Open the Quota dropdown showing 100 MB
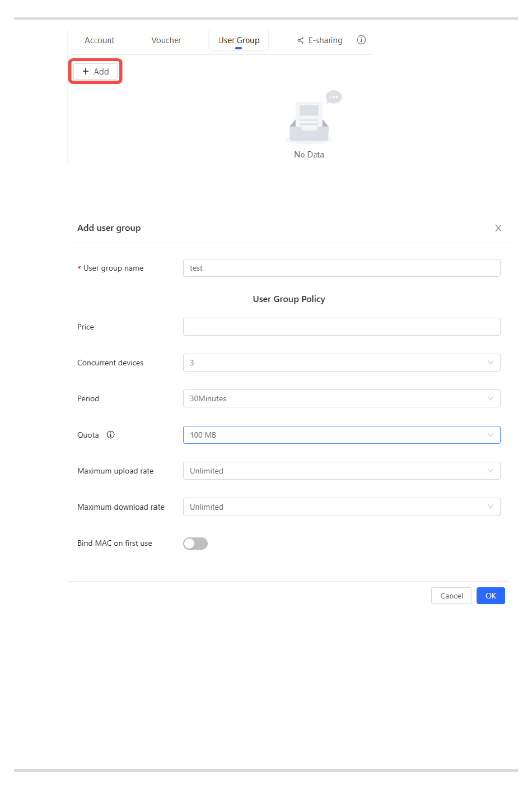 [342, 435]
